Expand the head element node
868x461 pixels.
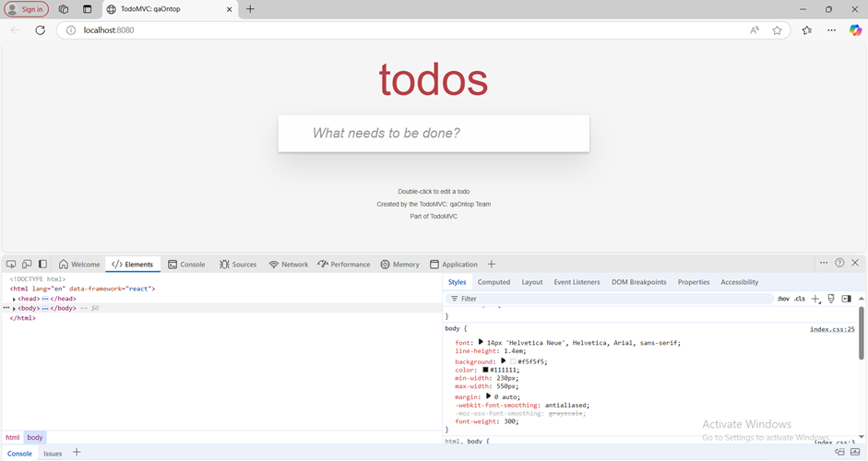(14, 299)
